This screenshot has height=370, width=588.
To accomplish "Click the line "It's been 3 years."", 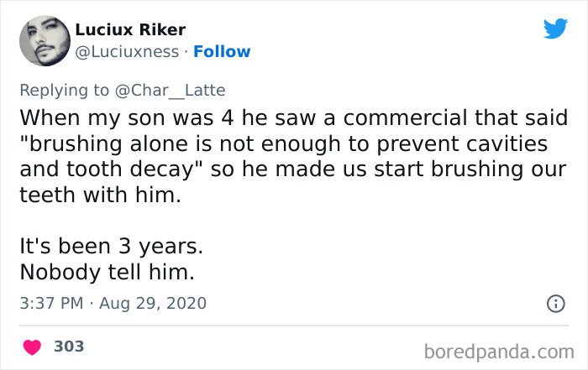I will tap(112, 248).
